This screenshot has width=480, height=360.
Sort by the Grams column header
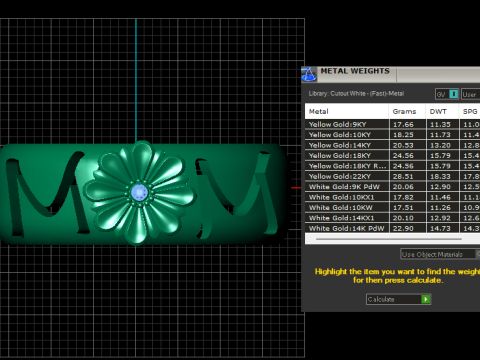(x=407, y=111)
